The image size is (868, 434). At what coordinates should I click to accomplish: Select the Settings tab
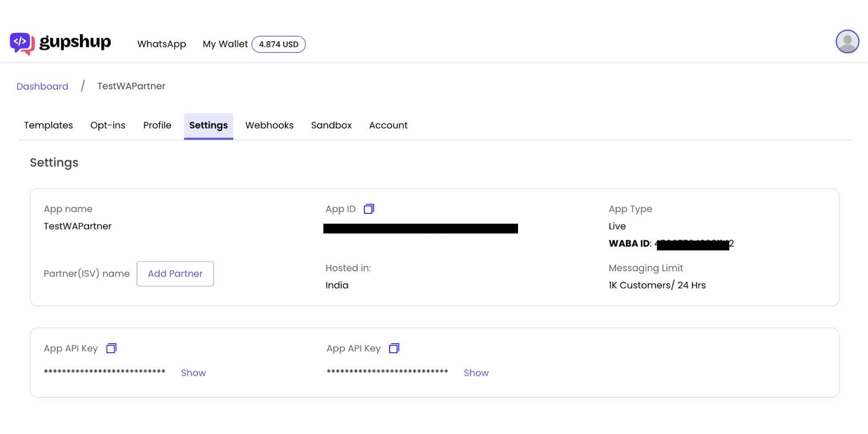[x=208, y=125]
